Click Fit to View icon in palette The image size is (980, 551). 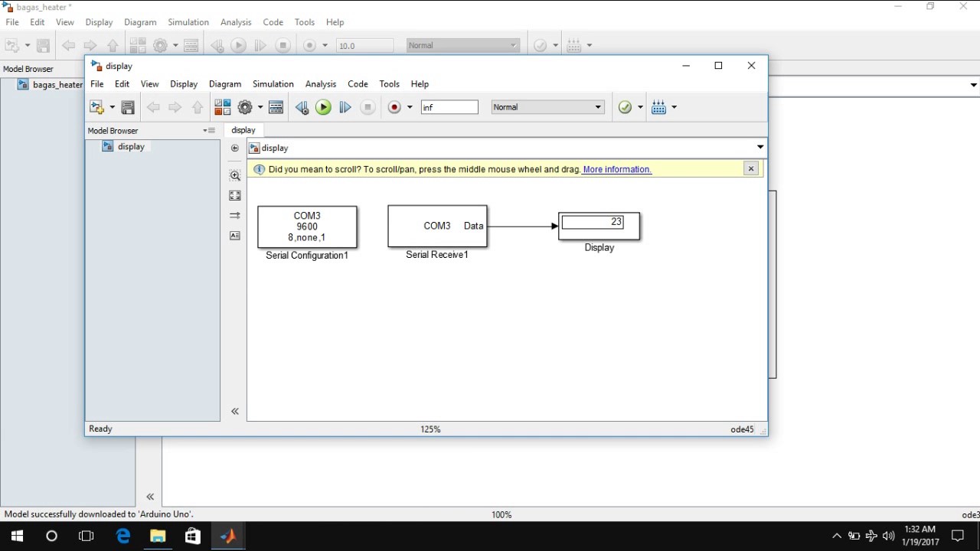coord(235,195)
